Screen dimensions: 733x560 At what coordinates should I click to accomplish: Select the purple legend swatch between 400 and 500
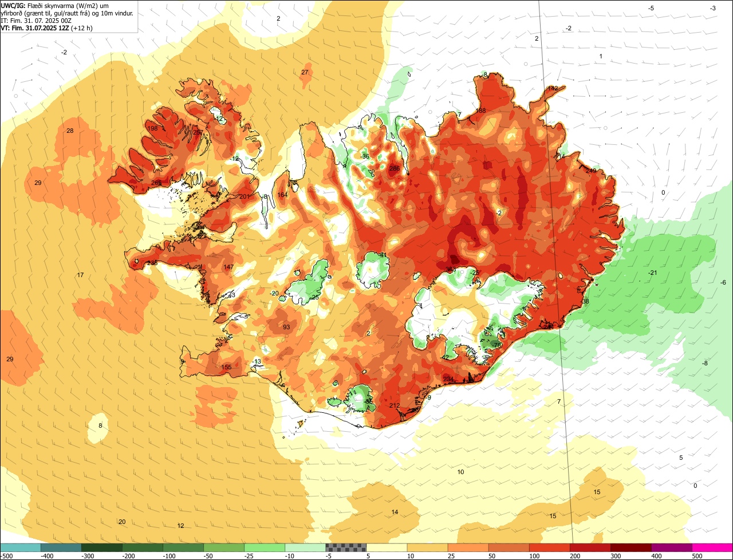point(672,547)
